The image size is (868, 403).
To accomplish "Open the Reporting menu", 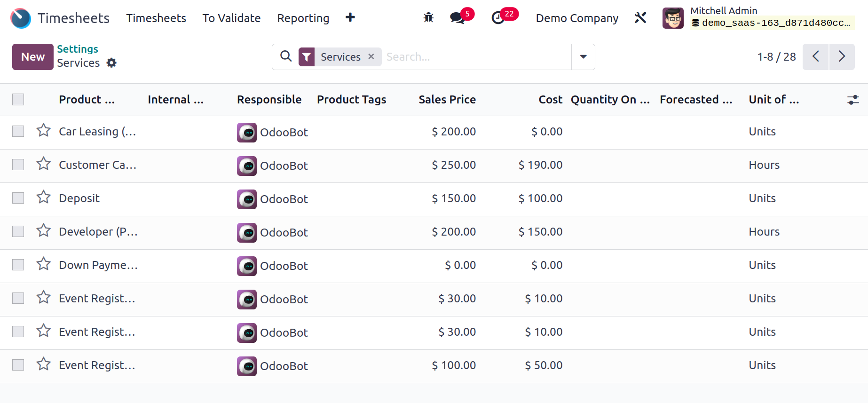I will click(x=303, y=18).
